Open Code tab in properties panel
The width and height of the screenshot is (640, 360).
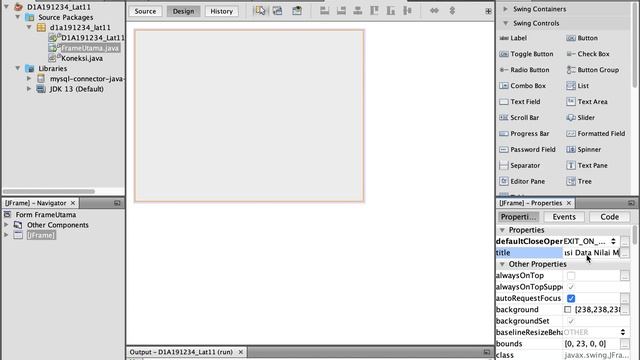pyautogui.click(x=609, y=217)
